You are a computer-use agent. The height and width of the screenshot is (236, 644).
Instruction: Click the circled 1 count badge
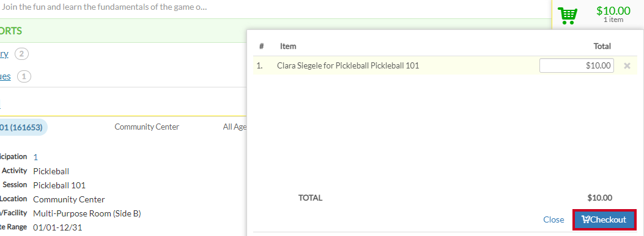(x=24, y=76)
